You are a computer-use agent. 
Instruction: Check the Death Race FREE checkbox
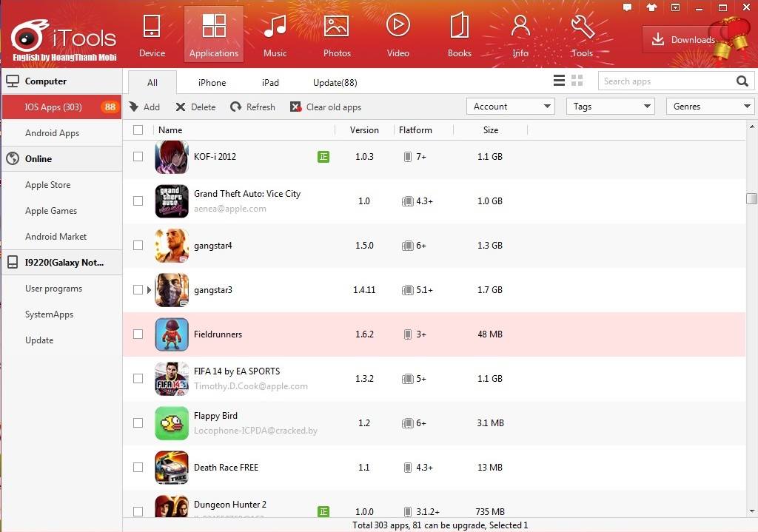138,468
